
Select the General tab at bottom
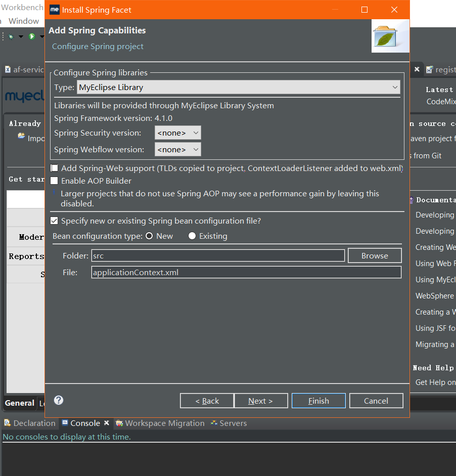19,403
